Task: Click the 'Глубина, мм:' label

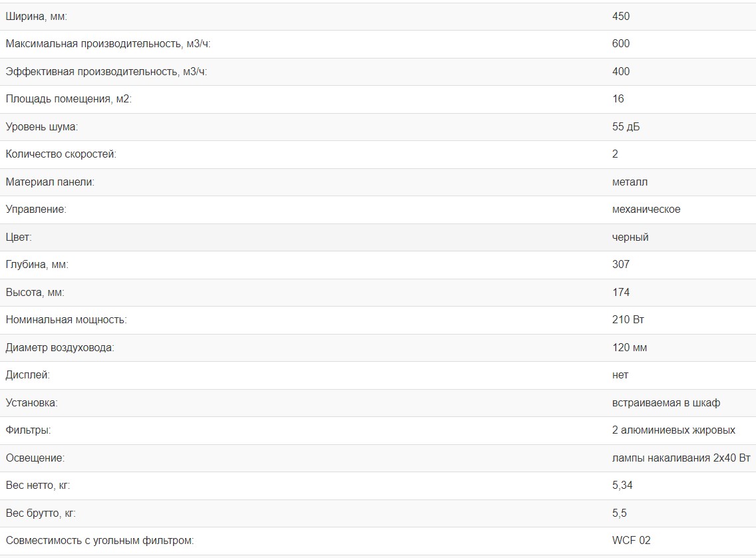Action: coord(37,265)
